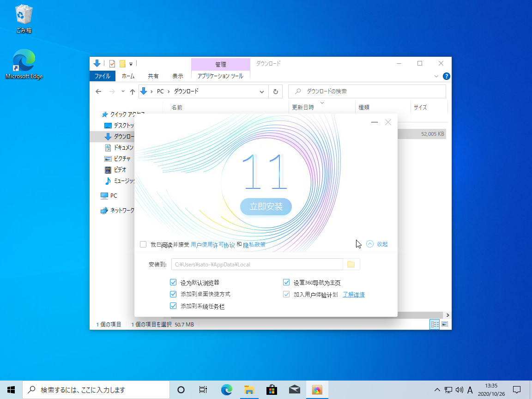This screenshot has width=532, height=399.
Task: Open the 了解详情 link
Action: pos(353,294)
